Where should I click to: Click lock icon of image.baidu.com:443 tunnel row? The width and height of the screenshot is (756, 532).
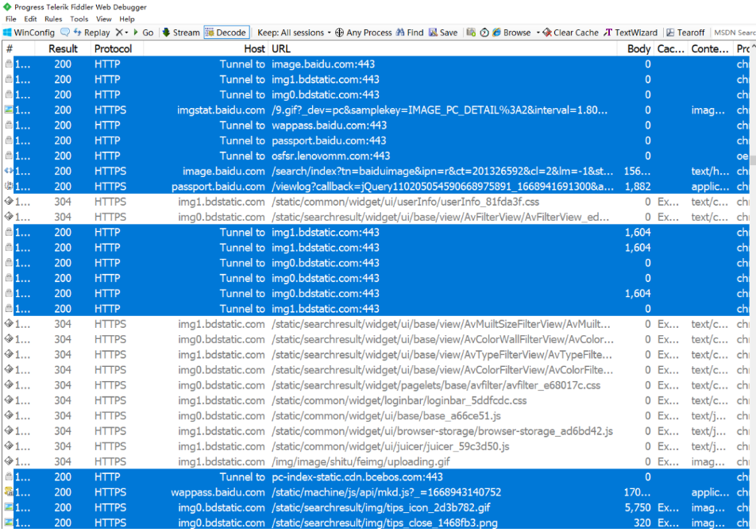[x=8, y=64]
